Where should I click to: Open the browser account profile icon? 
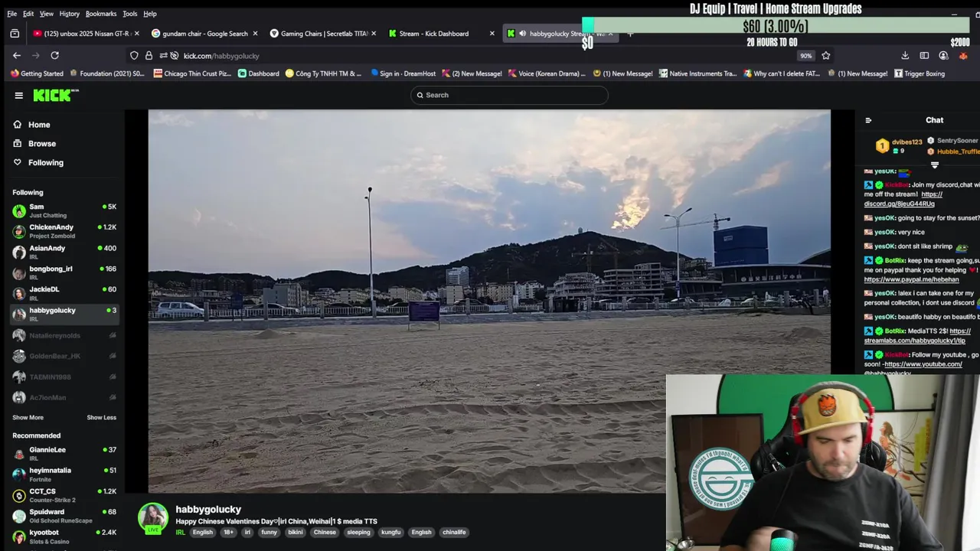(943, 55)
